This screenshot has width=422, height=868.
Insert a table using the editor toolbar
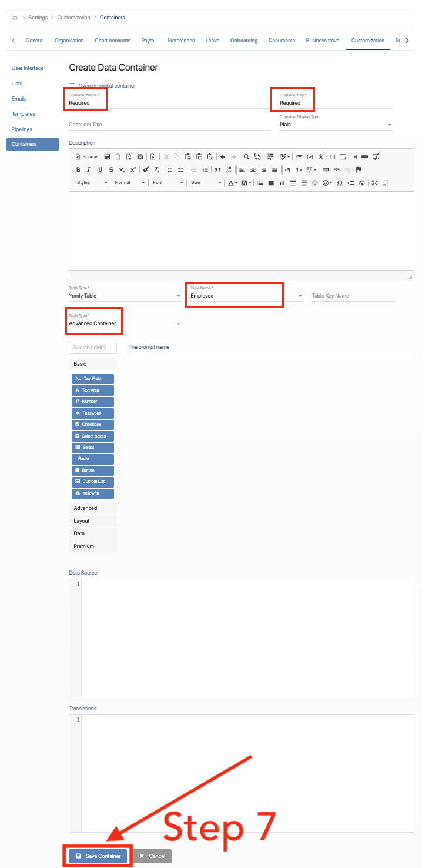293,183
